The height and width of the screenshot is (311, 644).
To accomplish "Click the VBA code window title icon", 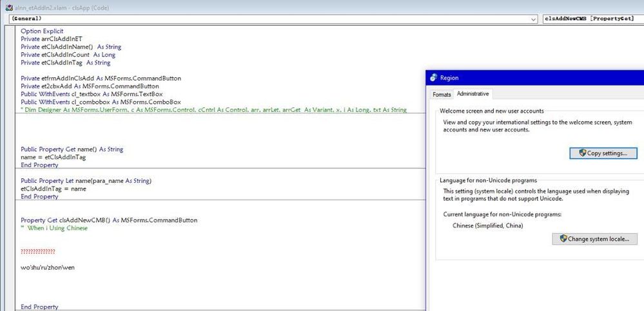I will click(x=8, y=7).
